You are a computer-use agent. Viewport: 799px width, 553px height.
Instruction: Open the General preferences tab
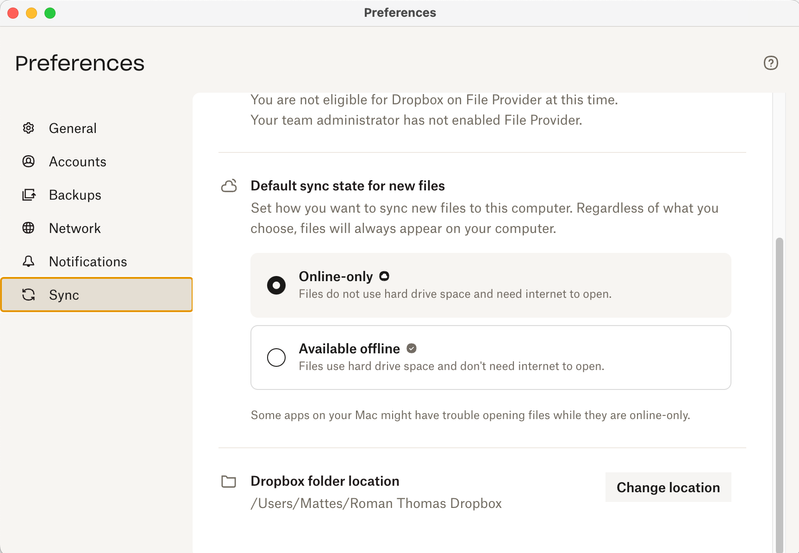[73, 128]
